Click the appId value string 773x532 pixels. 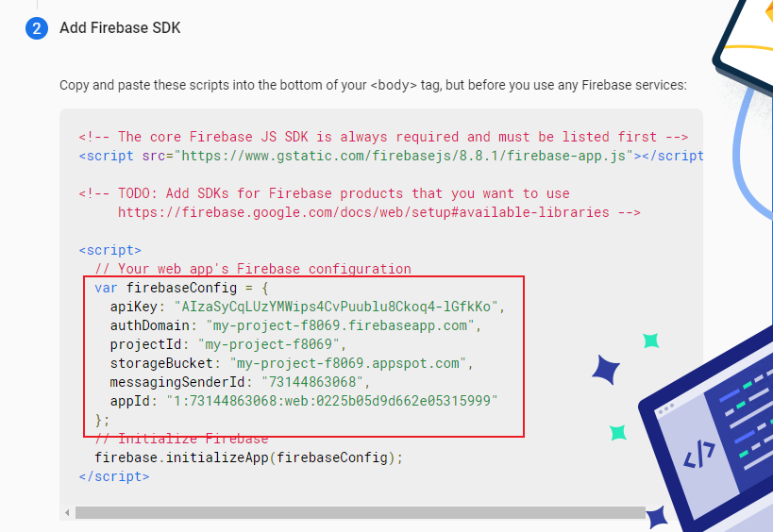tap(332, 401)
